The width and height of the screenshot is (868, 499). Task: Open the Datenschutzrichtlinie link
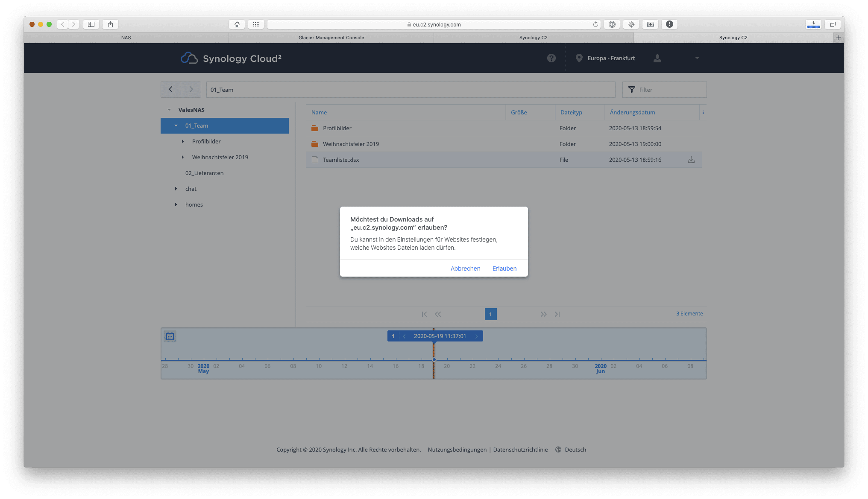520,449
